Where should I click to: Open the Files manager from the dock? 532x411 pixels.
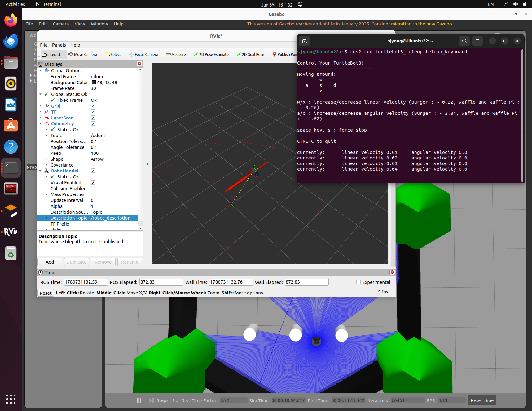click(11, 63)
